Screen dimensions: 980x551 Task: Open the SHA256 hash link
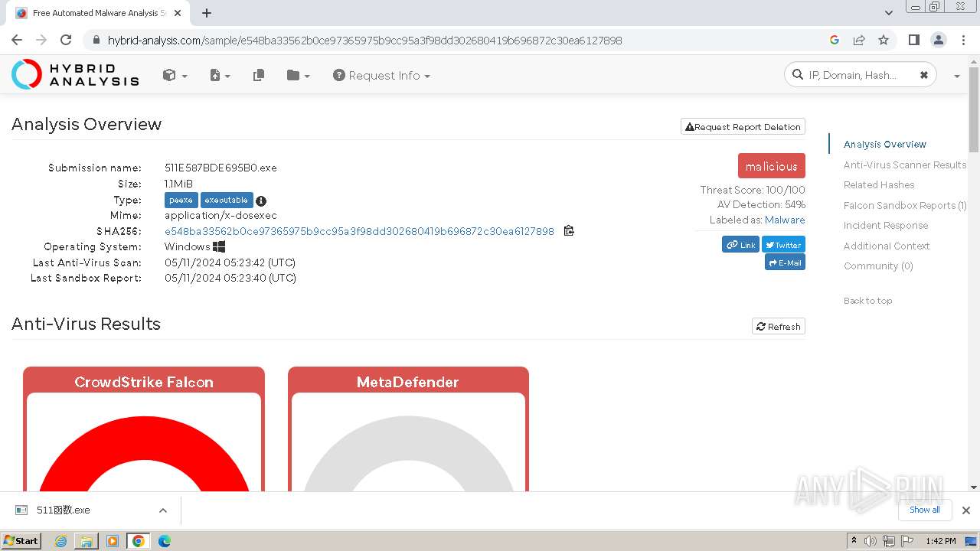[359, 231]
